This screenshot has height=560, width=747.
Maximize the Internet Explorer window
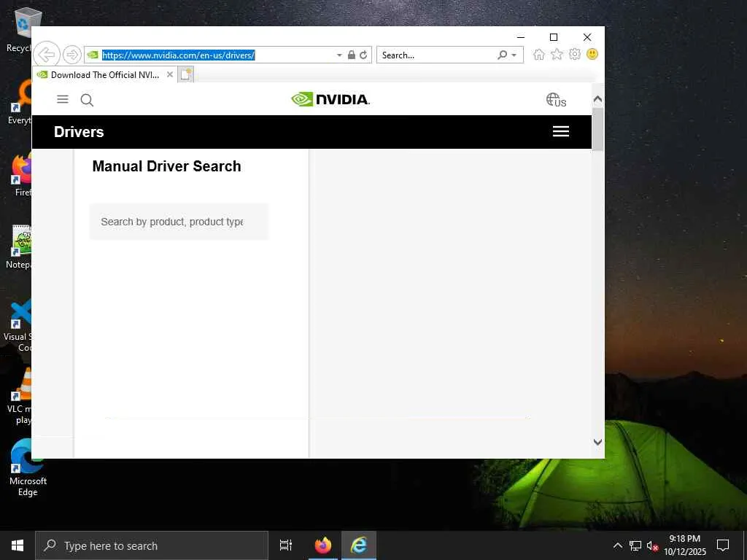(554, 37)
